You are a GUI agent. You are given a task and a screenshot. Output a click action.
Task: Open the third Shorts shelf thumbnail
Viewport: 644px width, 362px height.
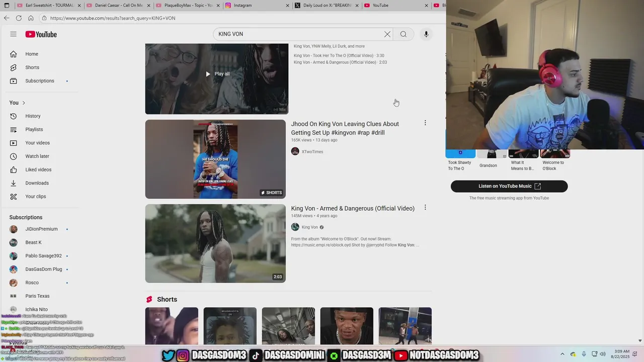288,326
